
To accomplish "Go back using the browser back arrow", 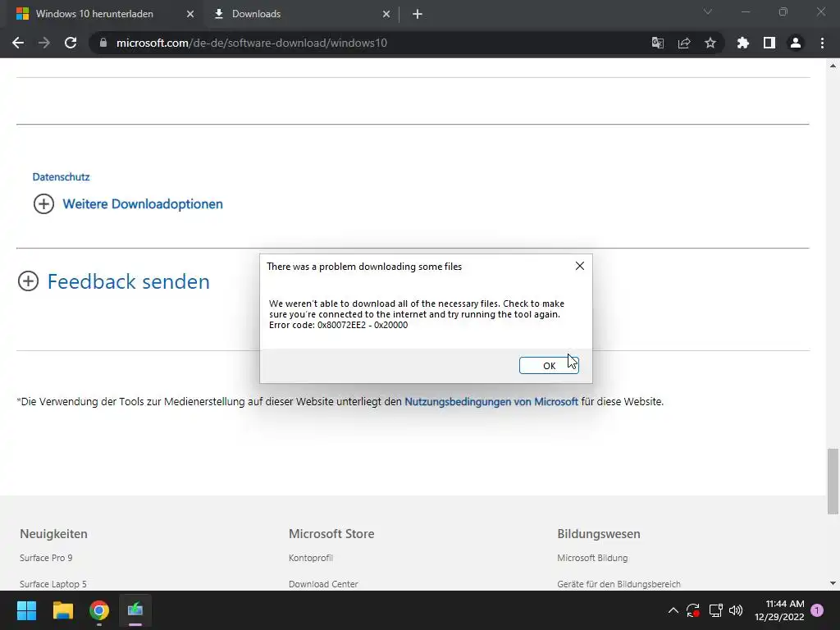I will click(18, 43).
